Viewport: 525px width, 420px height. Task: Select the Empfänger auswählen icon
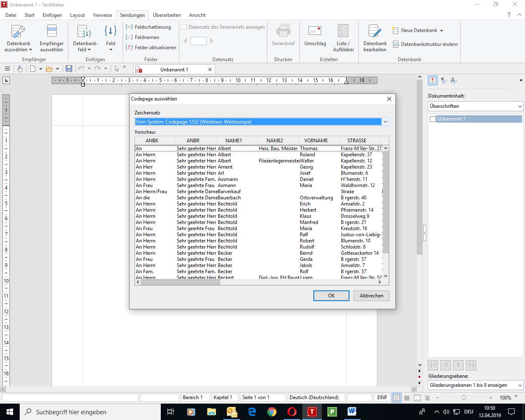[52, 38]
